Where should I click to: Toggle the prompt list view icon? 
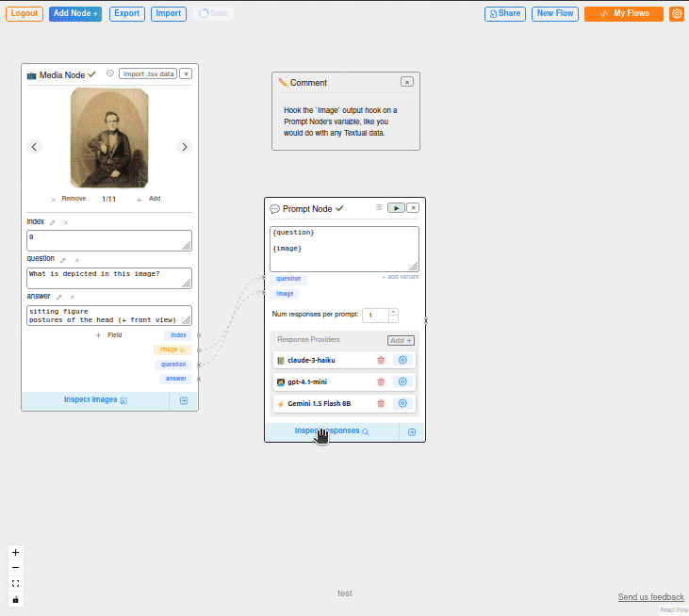[379, 207]
